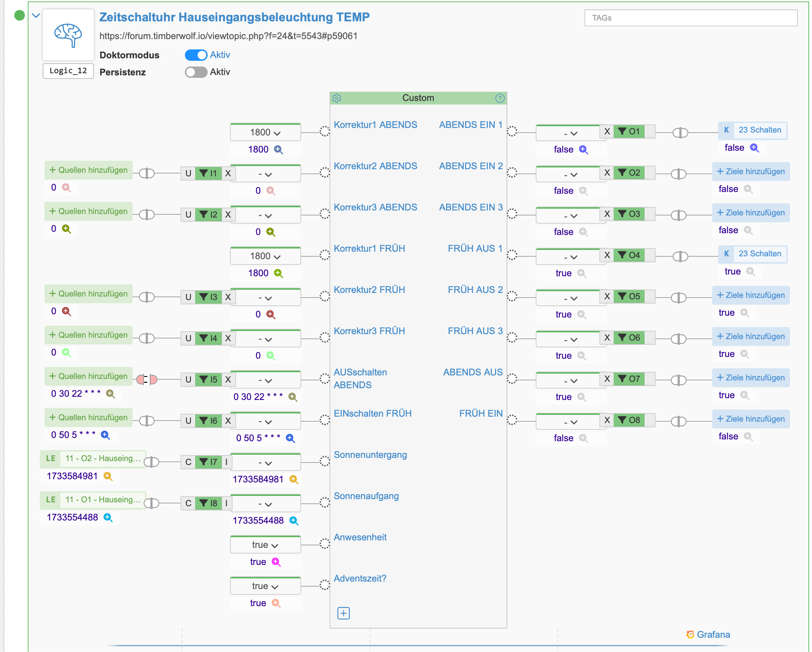Viewport: 812px width, 652px height.
Task: Click the green status indicator dot
Action: (19, 15)
